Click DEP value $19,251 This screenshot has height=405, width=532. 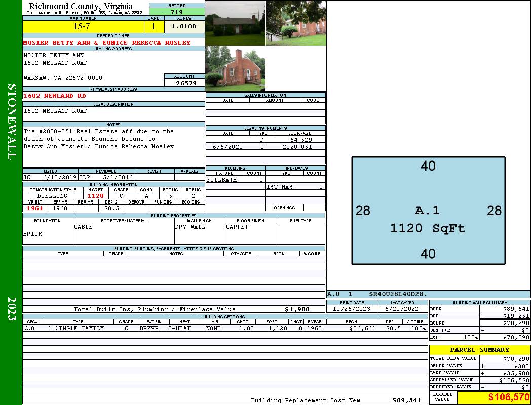tap(516, 316)
